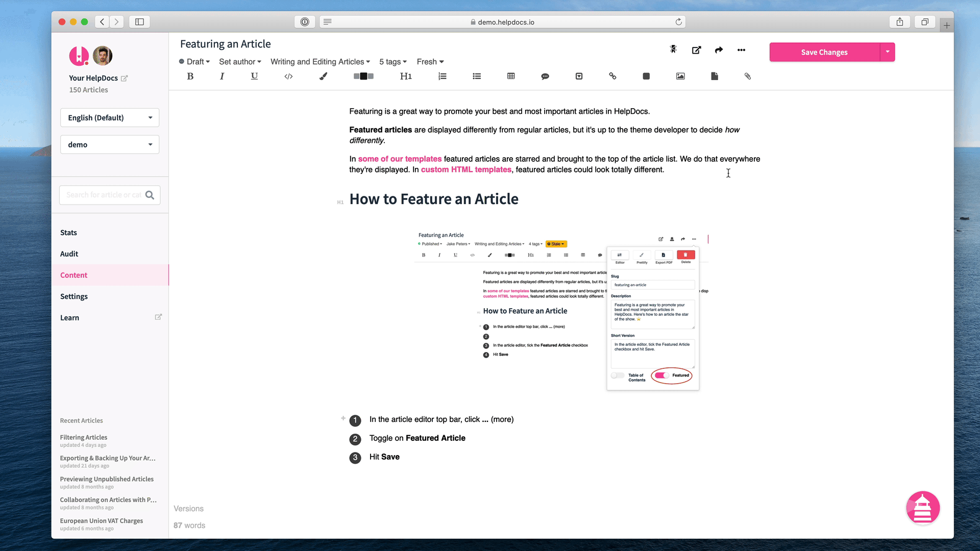
Task: Click the user avatar photo
Action: tap(103, 56)
